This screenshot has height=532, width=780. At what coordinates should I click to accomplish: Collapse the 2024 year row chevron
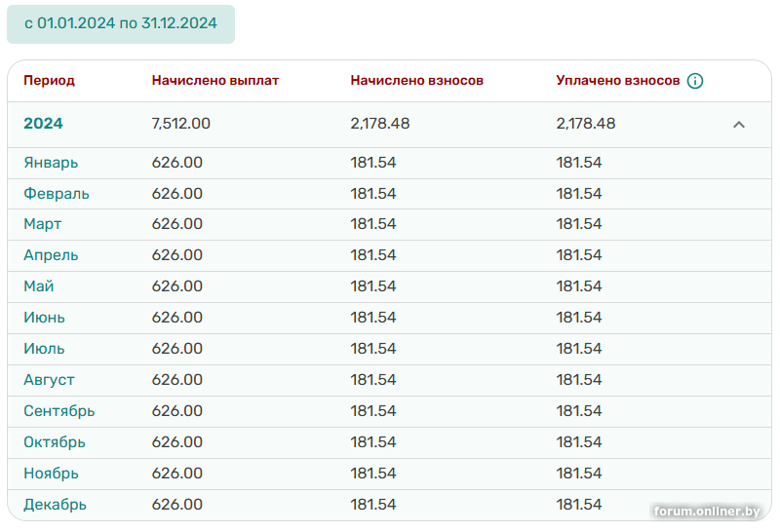click(738, 125)
